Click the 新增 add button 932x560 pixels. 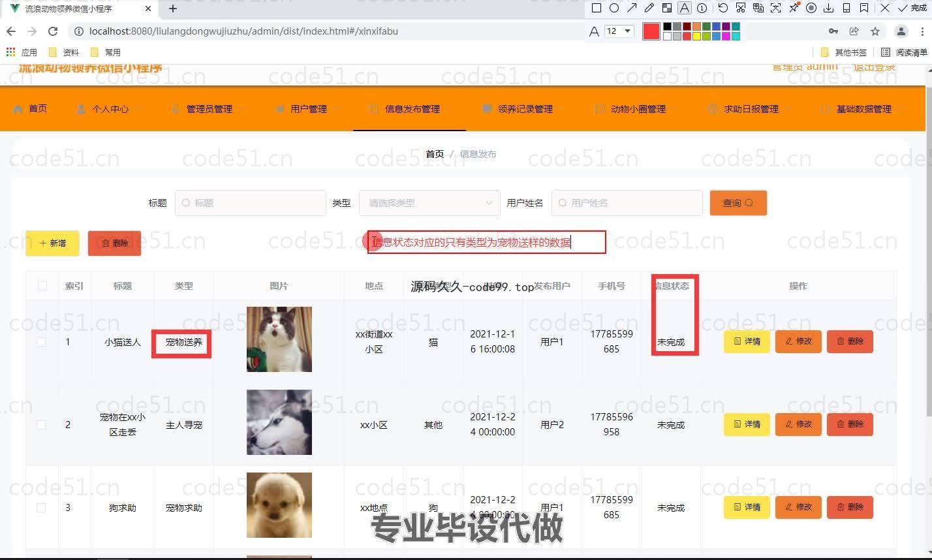52,243
